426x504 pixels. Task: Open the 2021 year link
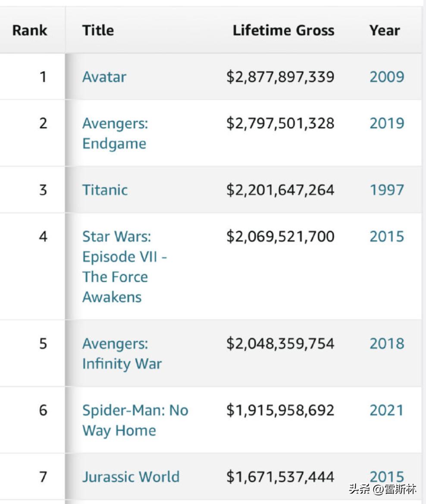point(387,410)
